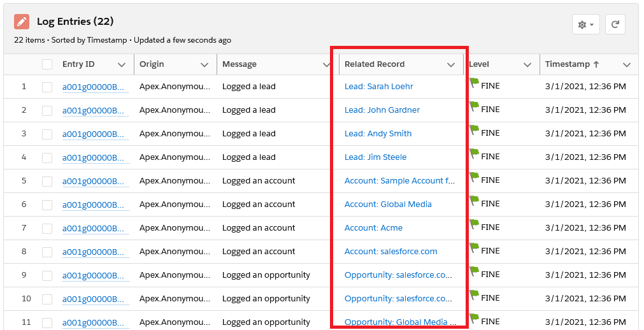Open Account: Acme record
644x330 pixels.
[x=373, y=227]
